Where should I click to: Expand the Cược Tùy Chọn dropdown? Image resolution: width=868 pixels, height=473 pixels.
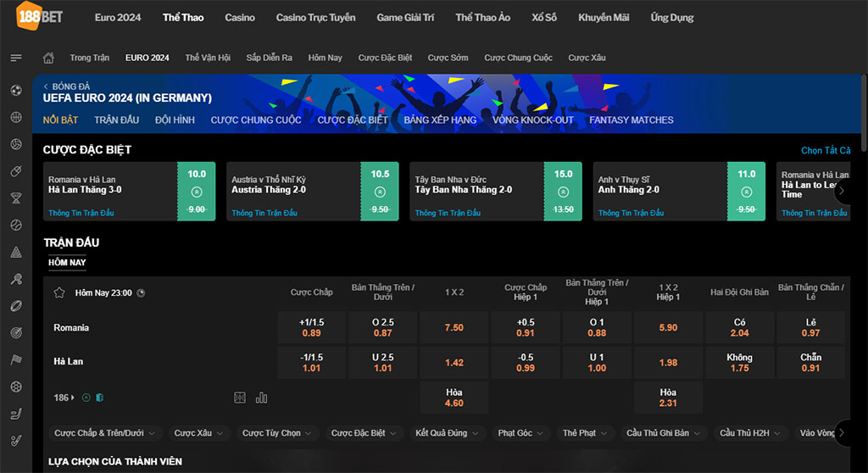(x=277, y=433)
